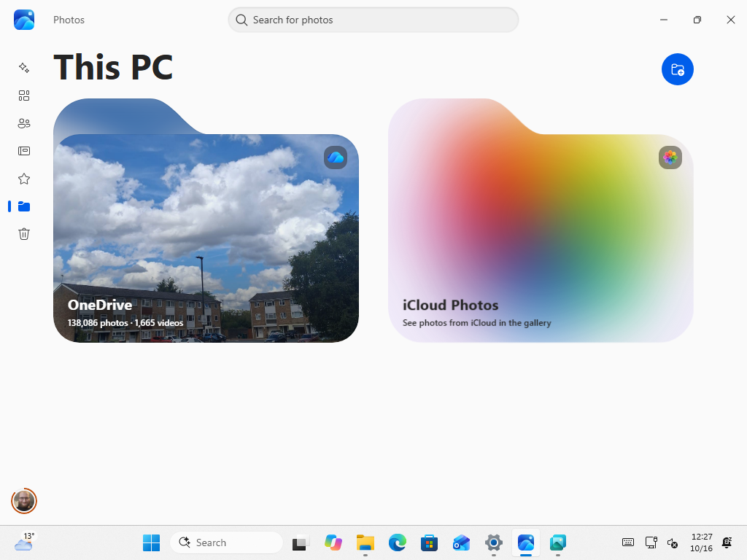Open the People sidebar icon

click(x=24, y=123)
